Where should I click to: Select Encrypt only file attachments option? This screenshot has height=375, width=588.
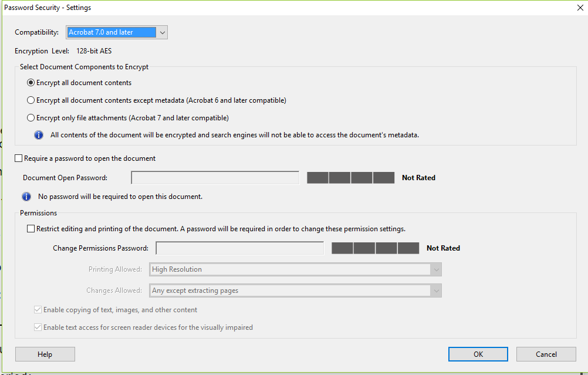31,118
